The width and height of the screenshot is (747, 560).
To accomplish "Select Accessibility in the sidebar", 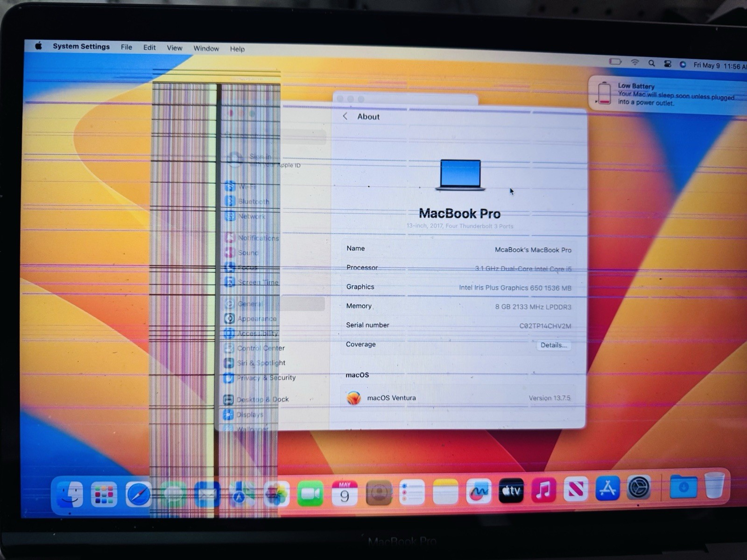I will tap(251, 334).
